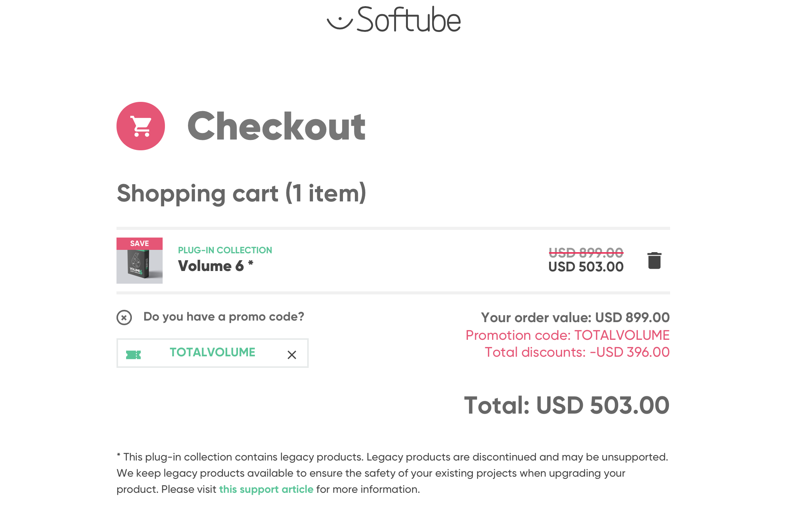
Task: Click the struck-through USD 899.00 price
Action: (x=586, y=253)
